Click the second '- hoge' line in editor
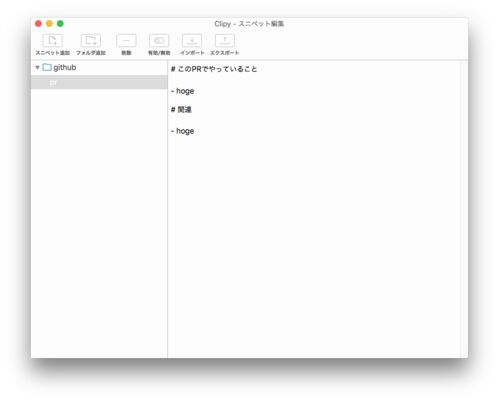 tap(182, 131)
